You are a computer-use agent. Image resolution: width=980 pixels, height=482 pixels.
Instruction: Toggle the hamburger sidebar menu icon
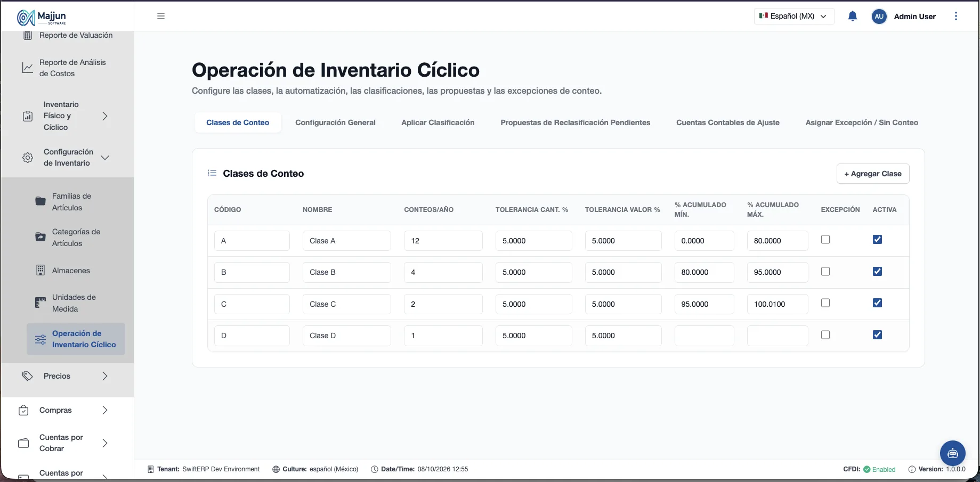click(161, 16)
